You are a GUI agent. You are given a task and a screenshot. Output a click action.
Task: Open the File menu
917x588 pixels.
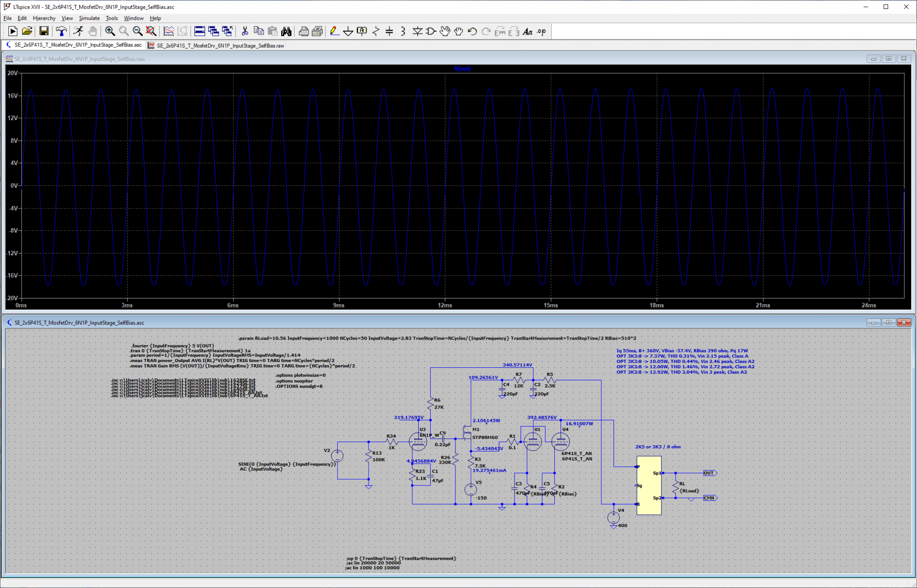[8, 18]
